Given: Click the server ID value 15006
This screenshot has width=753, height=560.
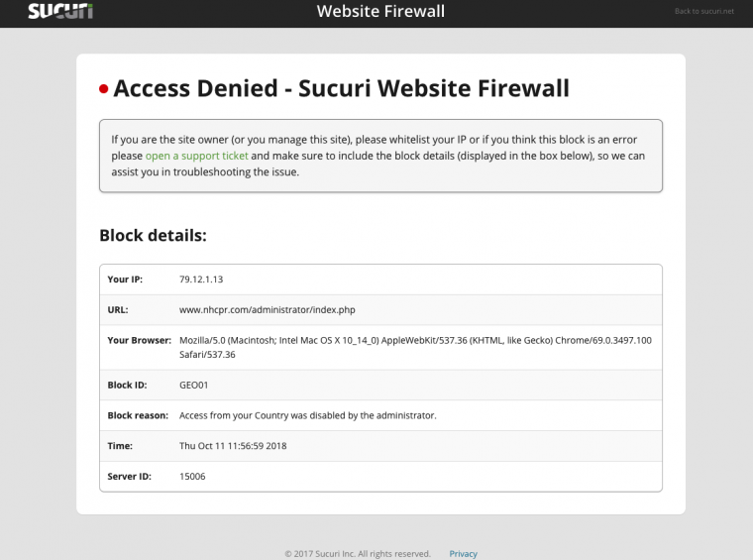Looking at the screenshot, I should click(192, 477).
